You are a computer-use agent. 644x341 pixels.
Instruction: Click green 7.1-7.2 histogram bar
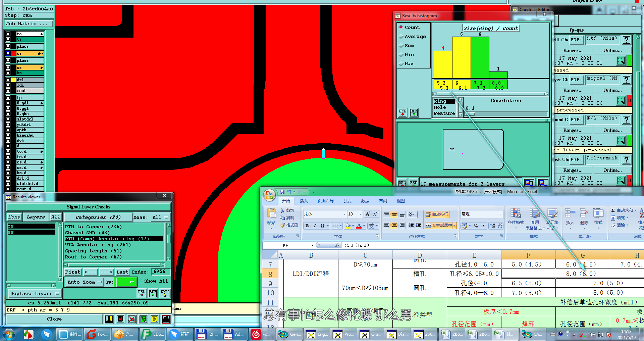480,57
